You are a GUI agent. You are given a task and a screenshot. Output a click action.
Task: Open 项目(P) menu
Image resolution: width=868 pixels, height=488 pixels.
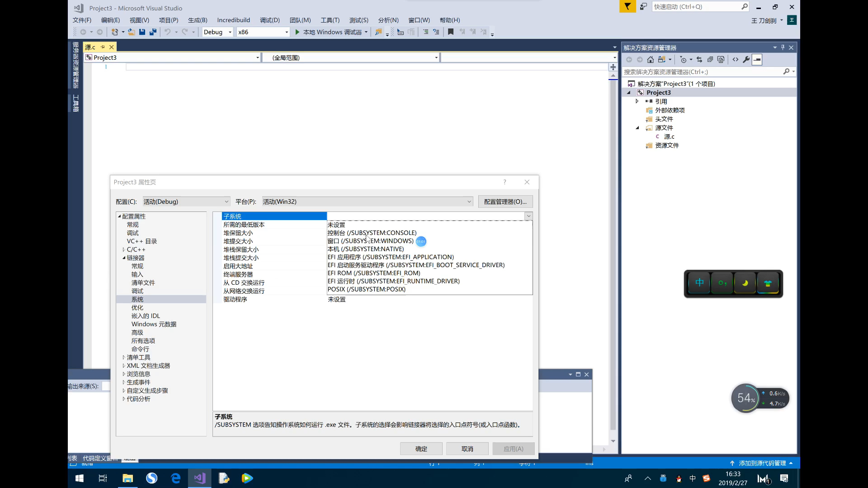tap(169, 20)
